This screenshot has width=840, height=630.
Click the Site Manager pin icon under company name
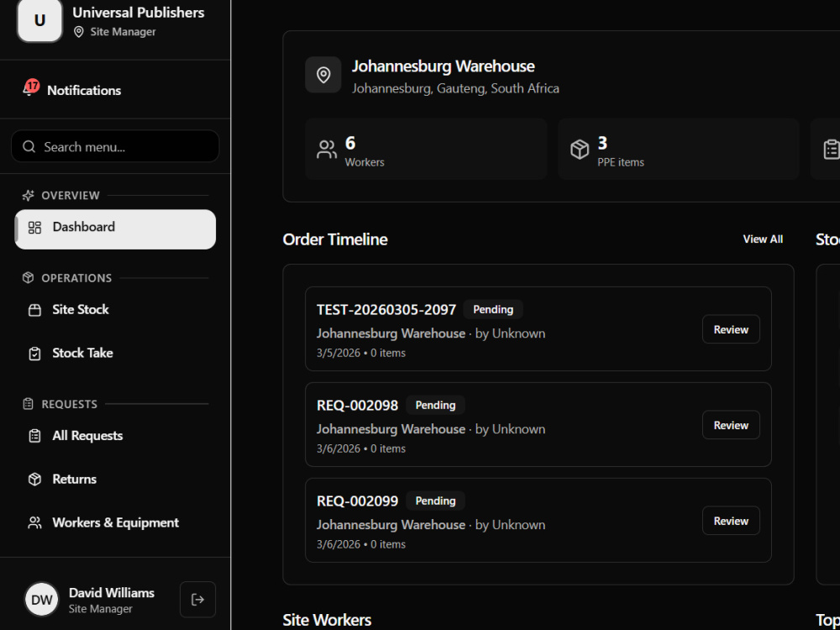[x=79, y=32]
